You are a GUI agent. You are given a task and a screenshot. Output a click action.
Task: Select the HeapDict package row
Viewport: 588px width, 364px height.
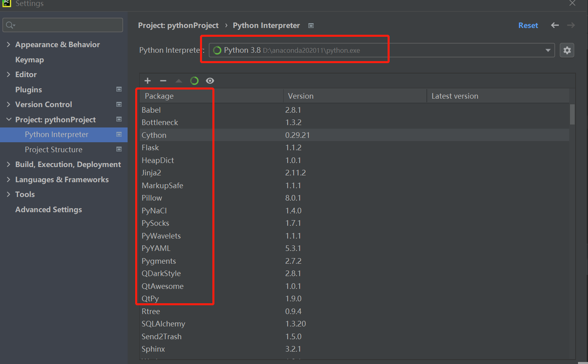tap(354, 160)
